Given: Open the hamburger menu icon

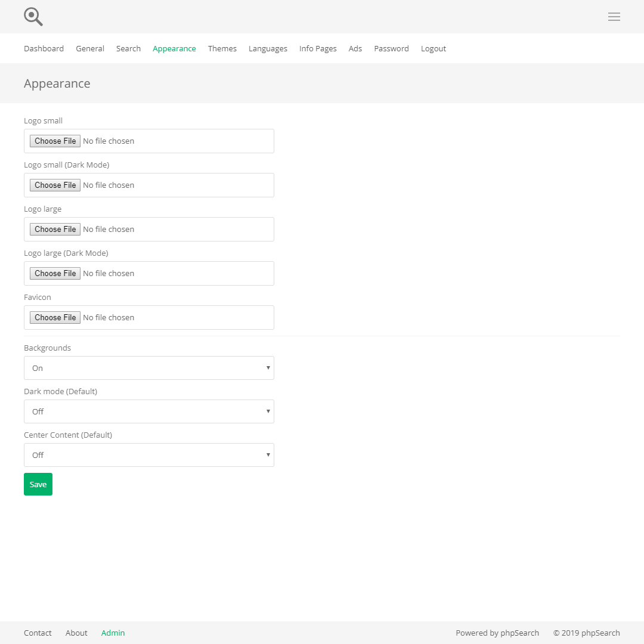Looking at the screenshot, I should (614, 17).
